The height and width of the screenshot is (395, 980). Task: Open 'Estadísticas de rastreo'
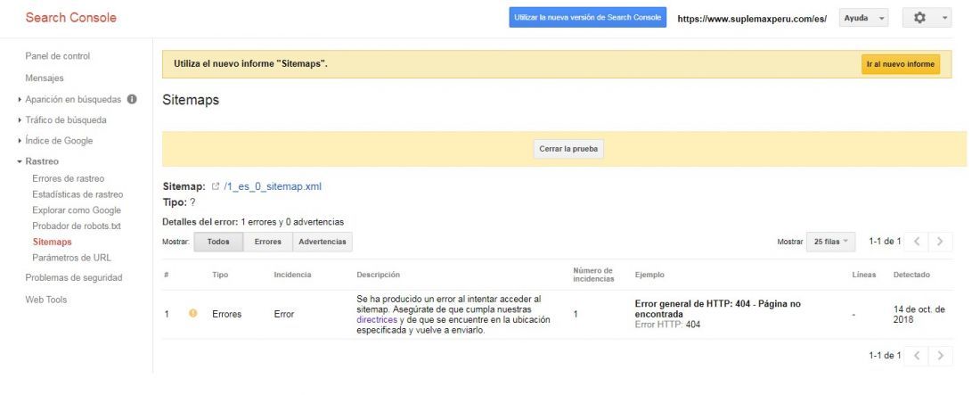click(78, 194)
